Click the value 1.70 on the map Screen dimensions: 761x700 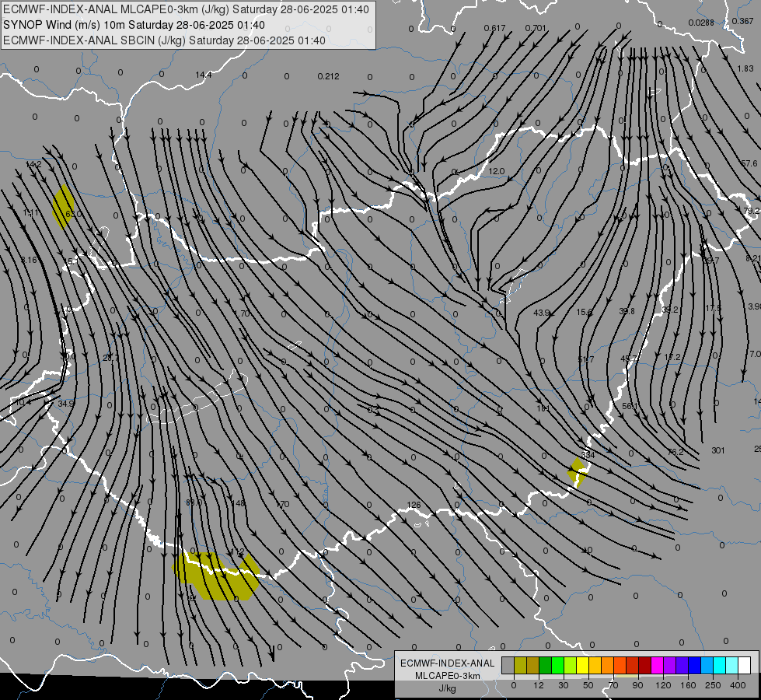click(242, 313)
